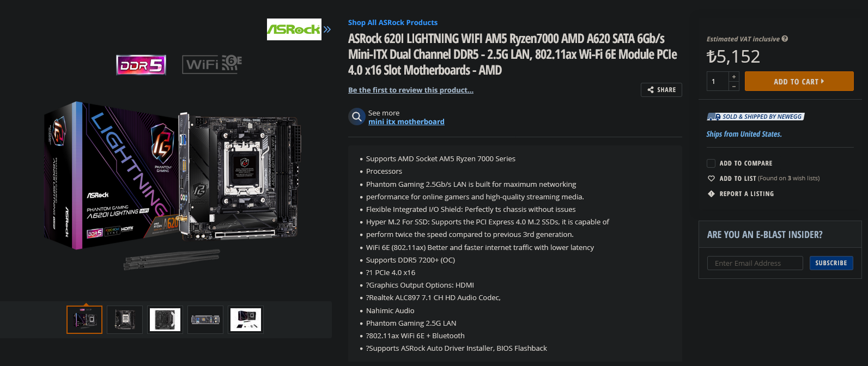Image resolution: width=868 pixels, height=366 pixels.
Task: Click the double chevron next to ASRock logo
Action: point(327,29)
